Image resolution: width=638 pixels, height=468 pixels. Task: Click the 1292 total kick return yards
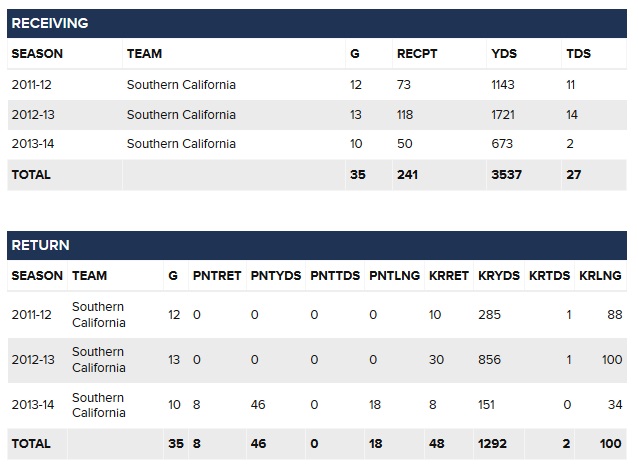[x=492, y=444]
